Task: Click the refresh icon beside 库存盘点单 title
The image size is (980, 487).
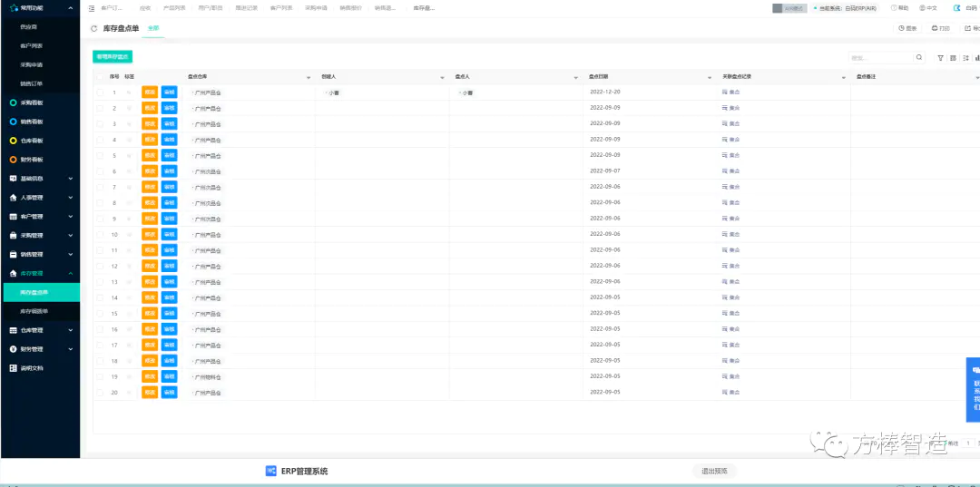Action: (x=95, y=29)
